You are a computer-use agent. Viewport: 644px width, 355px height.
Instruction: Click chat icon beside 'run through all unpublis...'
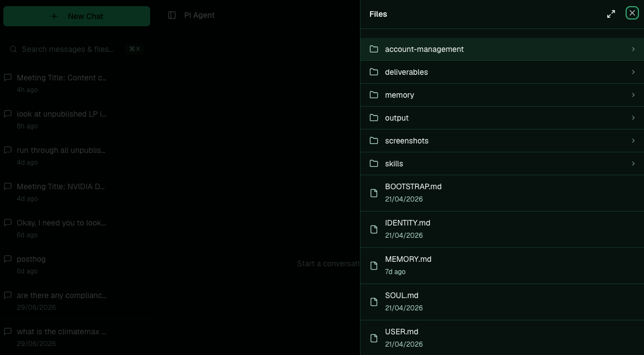coord(7,150)
